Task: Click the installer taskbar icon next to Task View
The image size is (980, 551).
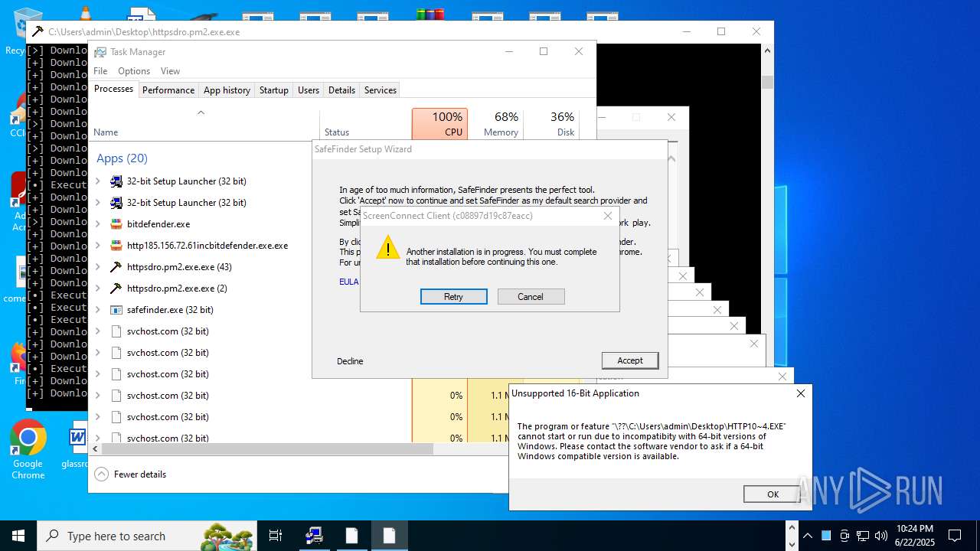Action: 314,536
